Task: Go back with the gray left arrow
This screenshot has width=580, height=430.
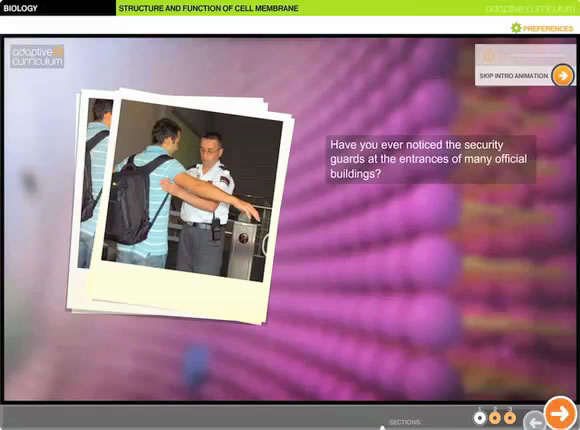Action: point(535,421)
